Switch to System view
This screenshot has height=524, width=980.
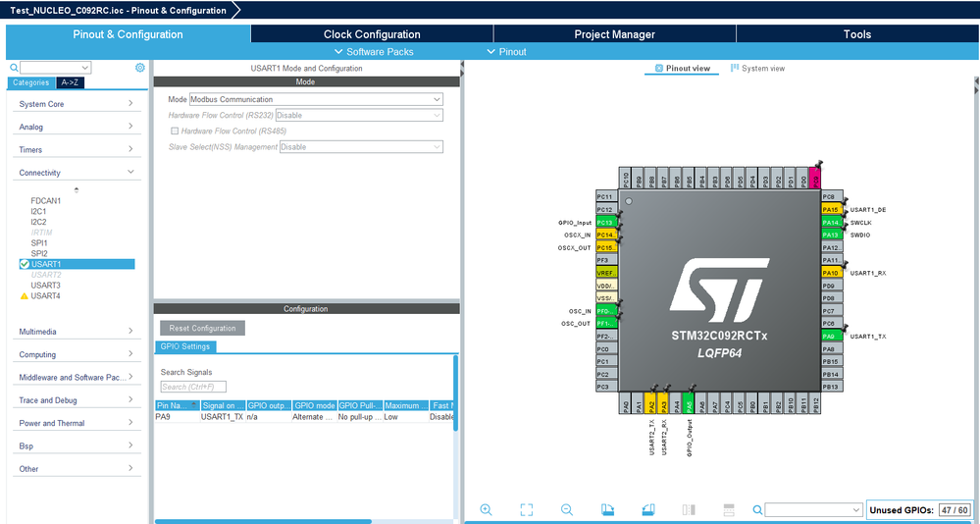pos(757,68)
